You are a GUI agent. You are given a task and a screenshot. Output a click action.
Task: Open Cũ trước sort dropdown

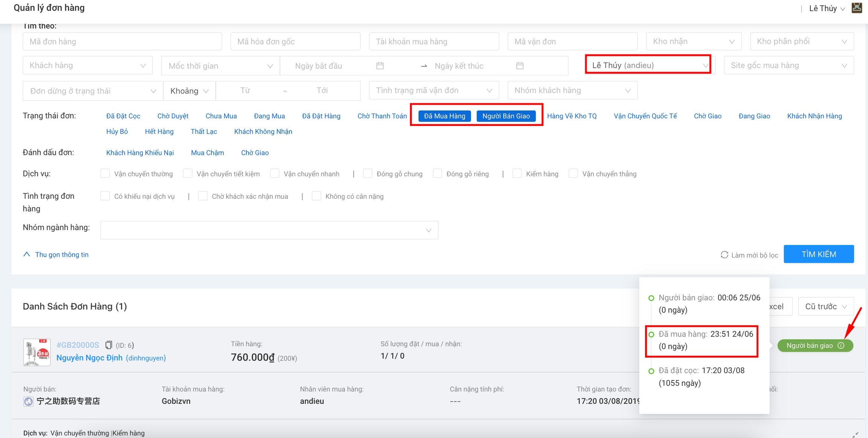click(x=825, y=306)
